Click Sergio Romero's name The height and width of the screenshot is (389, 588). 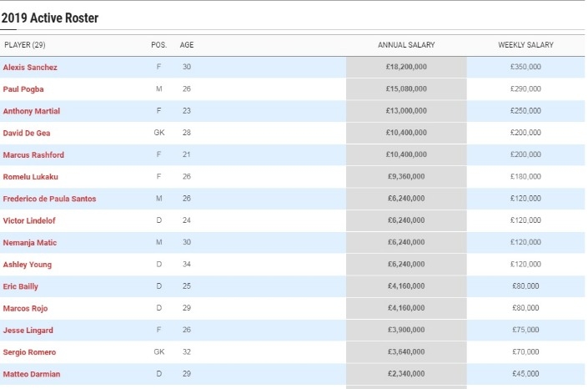point(29,352)
